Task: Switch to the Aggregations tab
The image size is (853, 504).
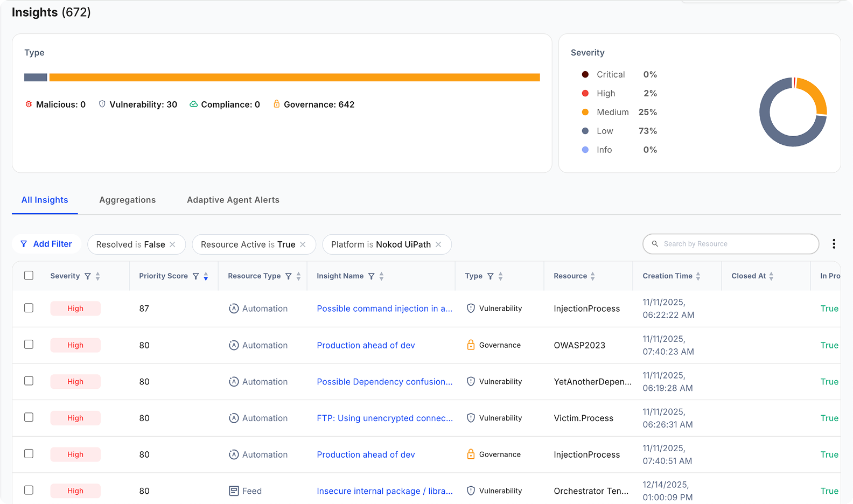Action: [127, 200]
